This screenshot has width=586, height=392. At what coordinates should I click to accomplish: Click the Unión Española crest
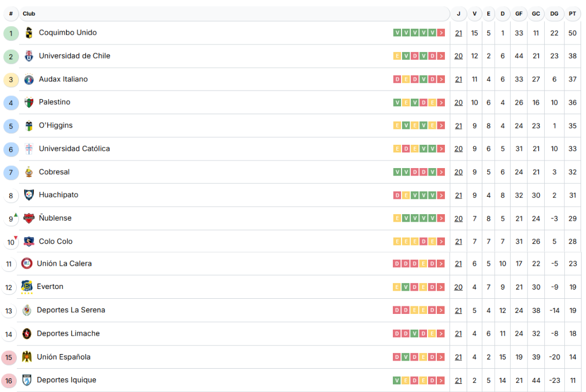tap(27, 357)
